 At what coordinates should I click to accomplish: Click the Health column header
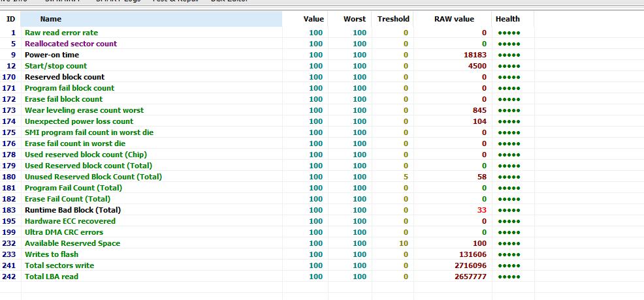[507, 20]
